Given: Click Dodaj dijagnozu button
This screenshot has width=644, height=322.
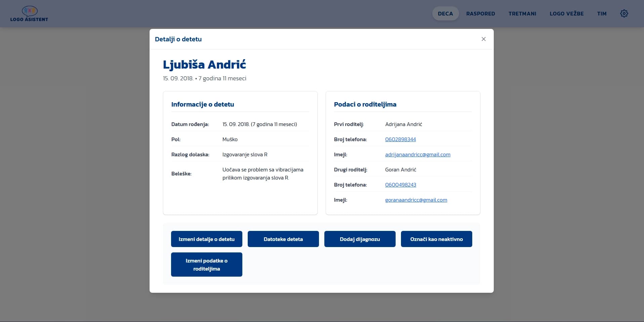Looking at the screenshot, I should (360, 239).
